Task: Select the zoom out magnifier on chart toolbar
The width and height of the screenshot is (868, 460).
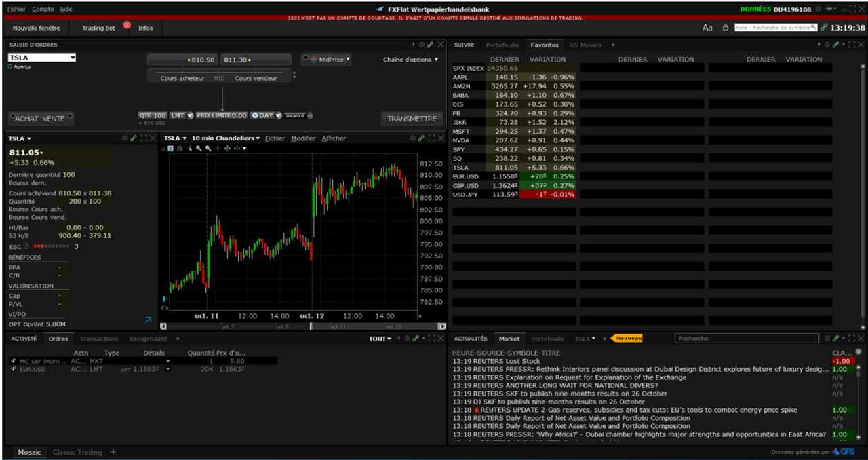Action: tap(208, 148)
